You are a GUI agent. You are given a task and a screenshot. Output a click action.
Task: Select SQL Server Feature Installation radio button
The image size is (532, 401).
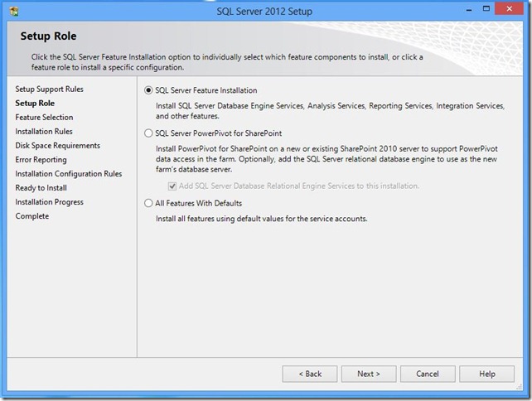(148, 90)
